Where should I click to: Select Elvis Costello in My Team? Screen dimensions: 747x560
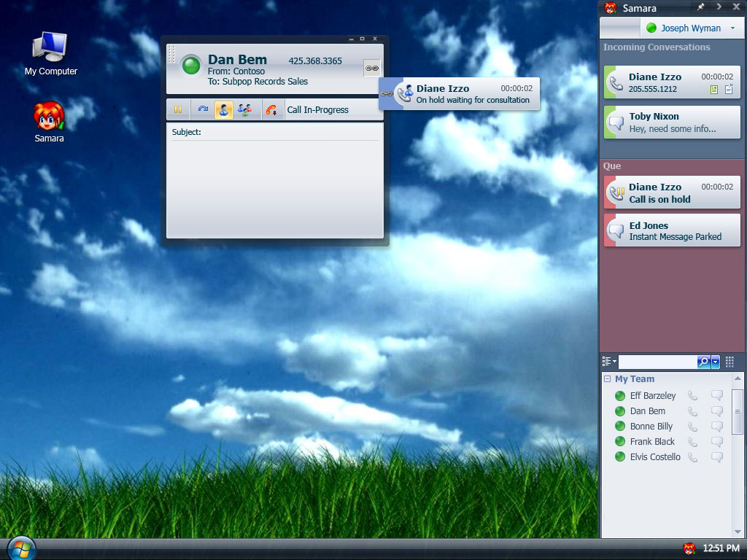pyautogui.click(x=655, y=456)
